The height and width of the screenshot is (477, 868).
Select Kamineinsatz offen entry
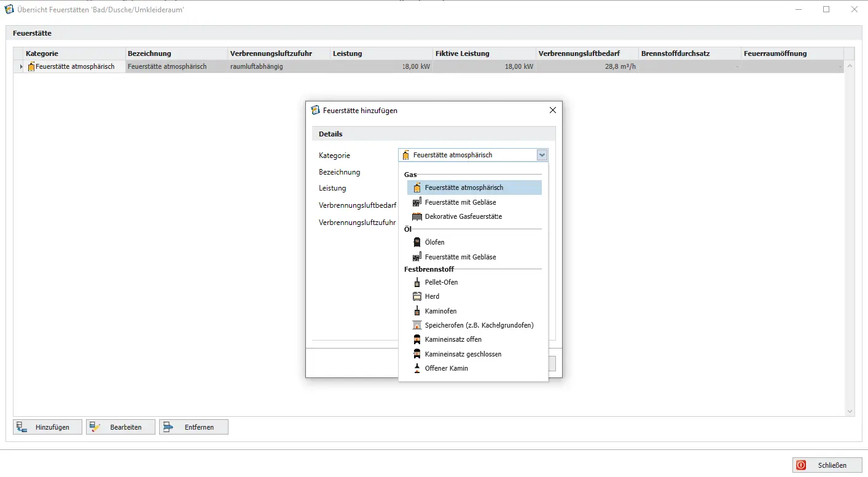tap(453, 339)
